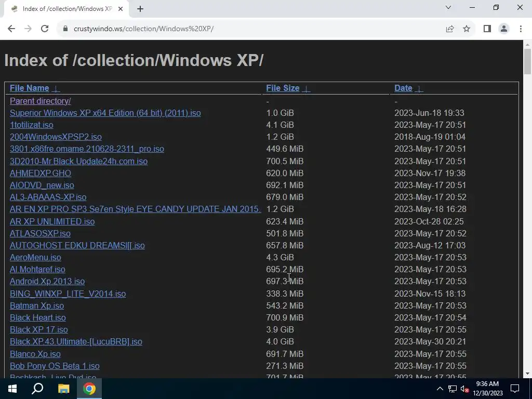This screenshot has width=532, height=399.
Task: Open Black.XP.43.Ultimate-[LucuBRB].iso link
Action: (76, 341)
